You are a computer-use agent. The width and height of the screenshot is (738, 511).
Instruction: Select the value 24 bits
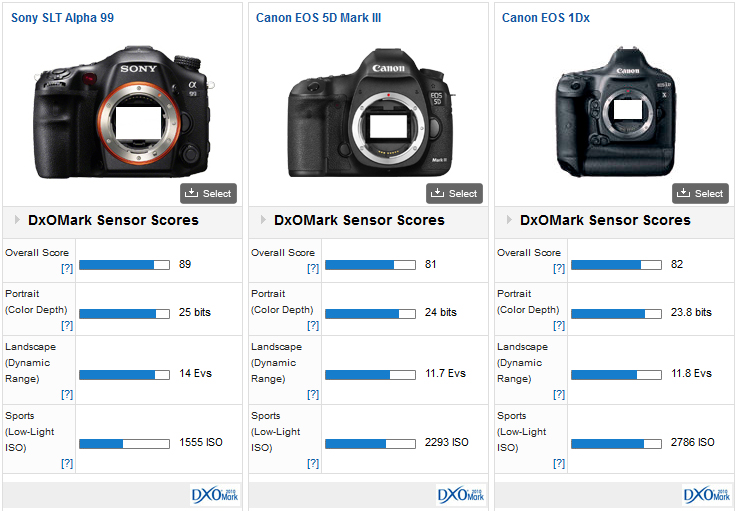[441, 312]
